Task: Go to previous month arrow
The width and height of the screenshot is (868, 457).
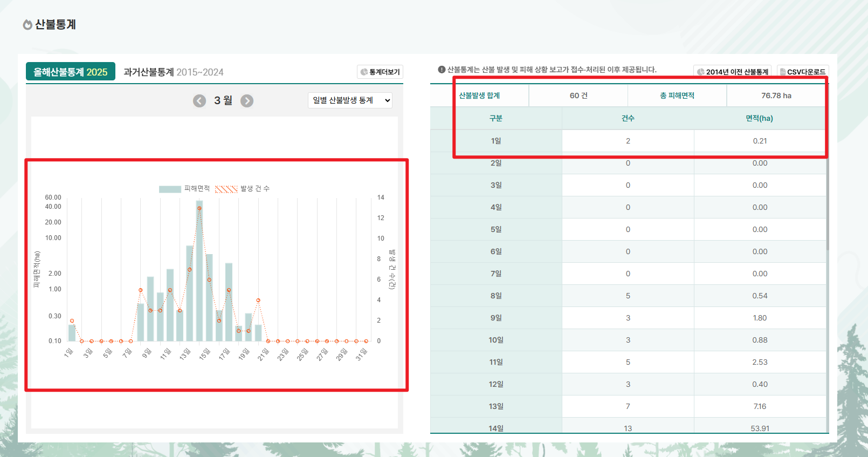Action: [199, 101]
